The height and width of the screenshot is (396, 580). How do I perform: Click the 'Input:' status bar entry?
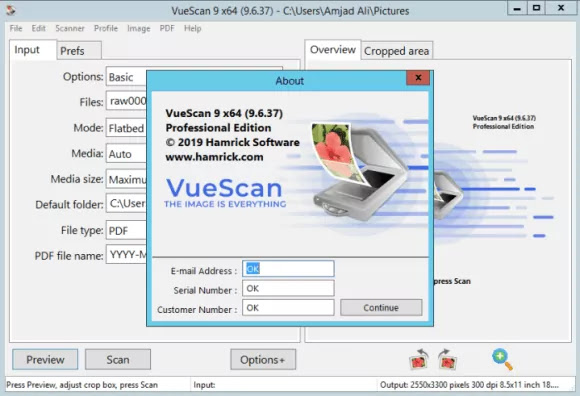click(x=204, y=385)
